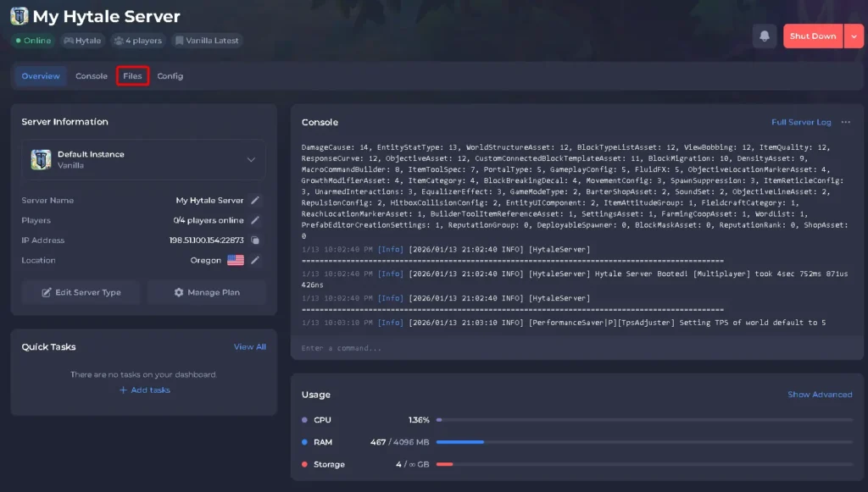The image size is (868, 492).
Task: Click View All in Quick Tasks
Action: click(250, 346)
